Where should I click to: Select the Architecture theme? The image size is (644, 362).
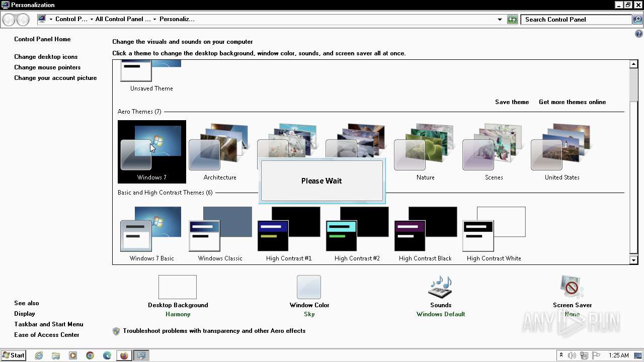(x=220, y=152)
